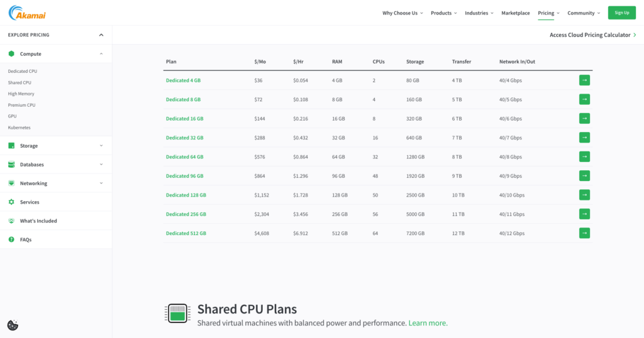The width and height of the screenshot is (644, 338).
Task: Click arrow button for Dedicated 64 GB
Action: (584, 156)
